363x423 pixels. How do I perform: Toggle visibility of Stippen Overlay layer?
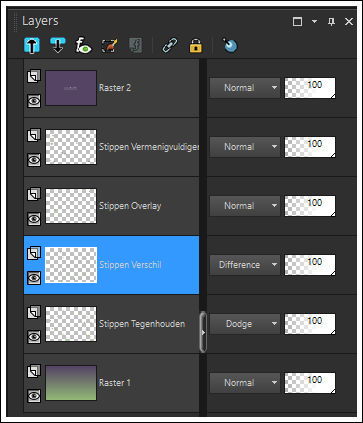34,219
